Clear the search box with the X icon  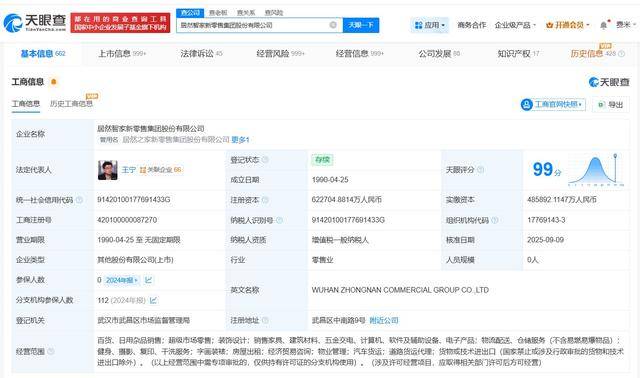pyautogui.click(x=333, y=25)
